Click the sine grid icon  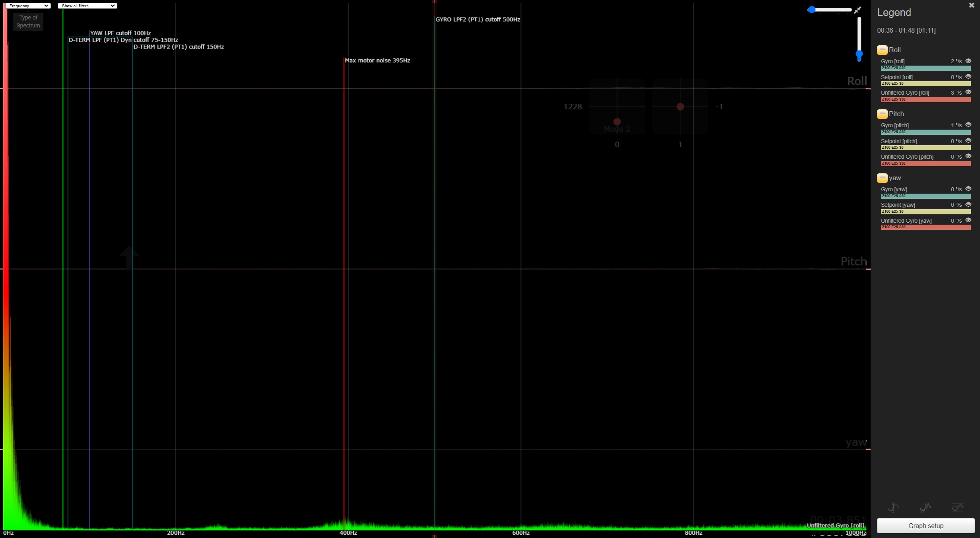coord(957,507)
